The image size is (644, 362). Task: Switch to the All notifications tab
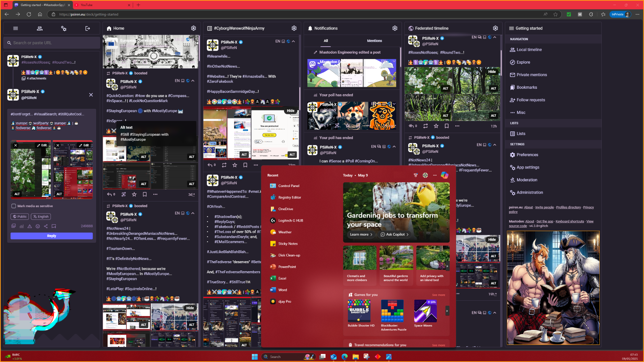tap(326, 41)
